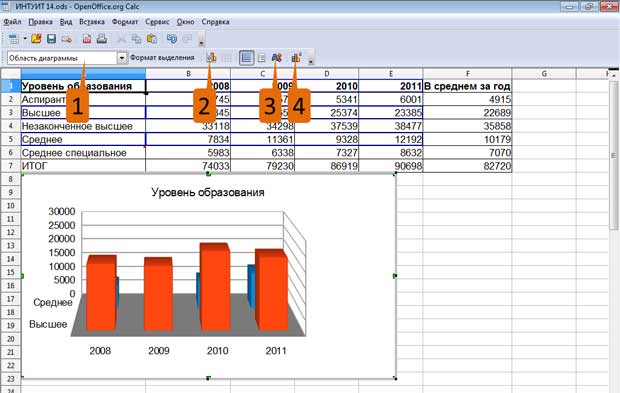This screenshot has height=393, width=620.
Task: Click the Automatic Layout chart icon
Action: pyautogui.click(x=296, y=58)
